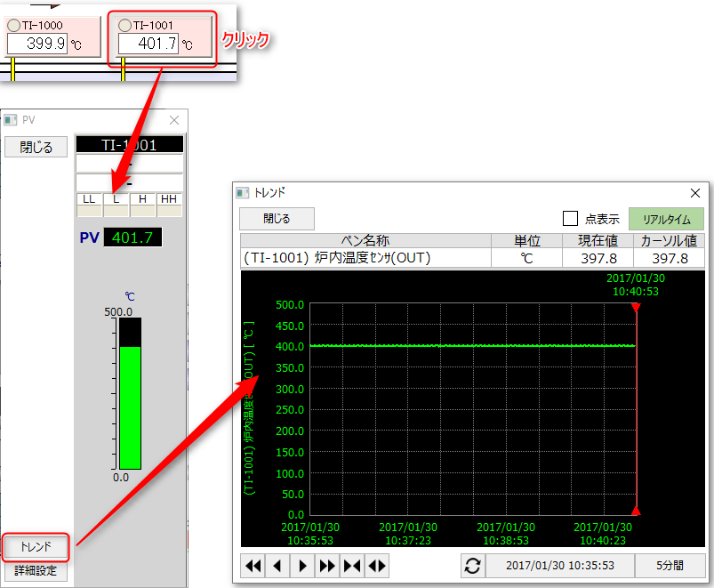Click the outward-arrows time axis button
The image size is (714, 588).
pos(377,566)
